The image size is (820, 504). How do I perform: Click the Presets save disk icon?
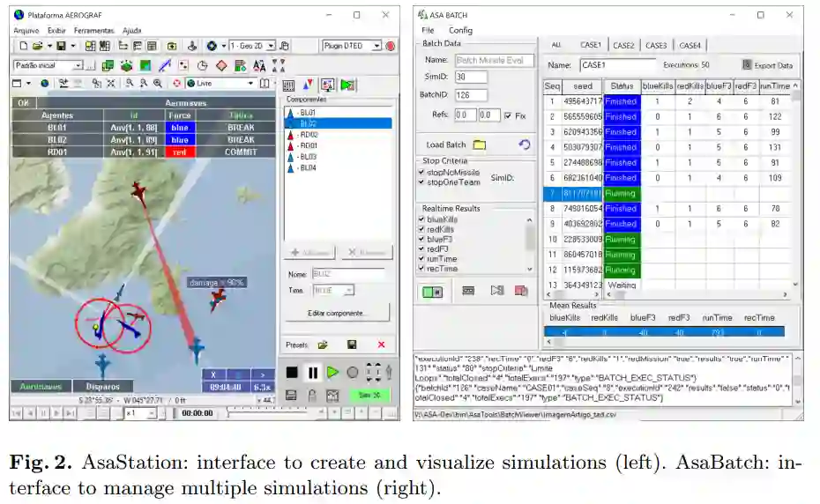(x=352, y=345)
